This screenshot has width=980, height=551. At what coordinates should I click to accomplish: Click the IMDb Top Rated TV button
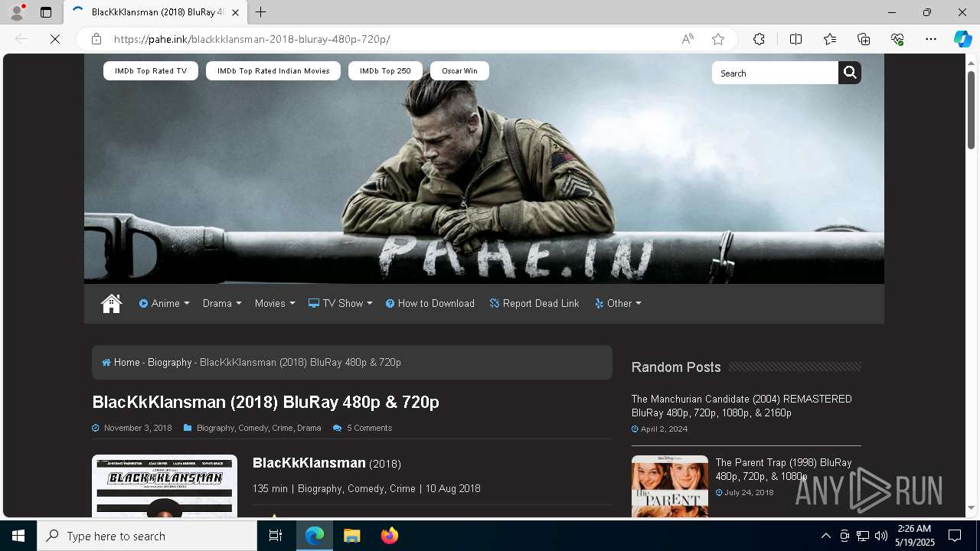click(x=151, y=70)
